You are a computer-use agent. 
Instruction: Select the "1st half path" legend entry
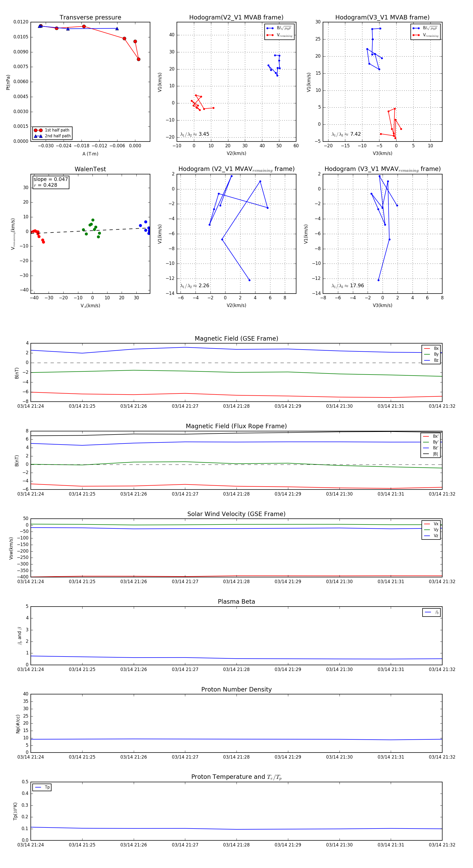point(52,130)
